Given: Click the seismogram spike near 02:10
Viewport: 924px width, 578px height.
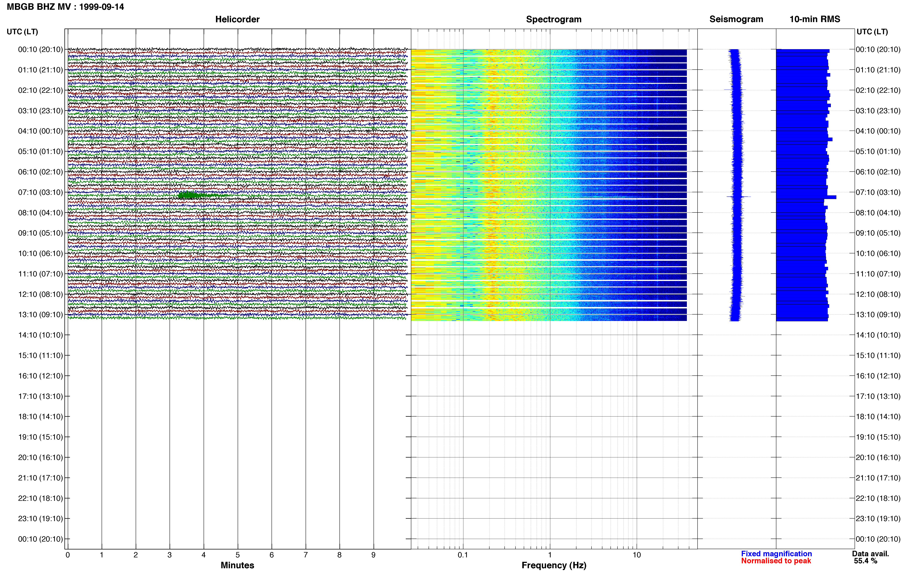Looking at the screenshot, I should (x=735, y=90).
